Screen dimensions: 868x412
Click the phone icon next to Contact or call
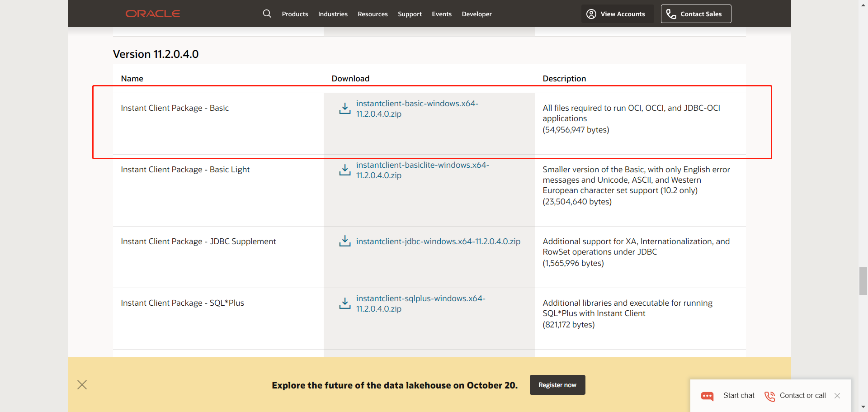pos(769,396)
